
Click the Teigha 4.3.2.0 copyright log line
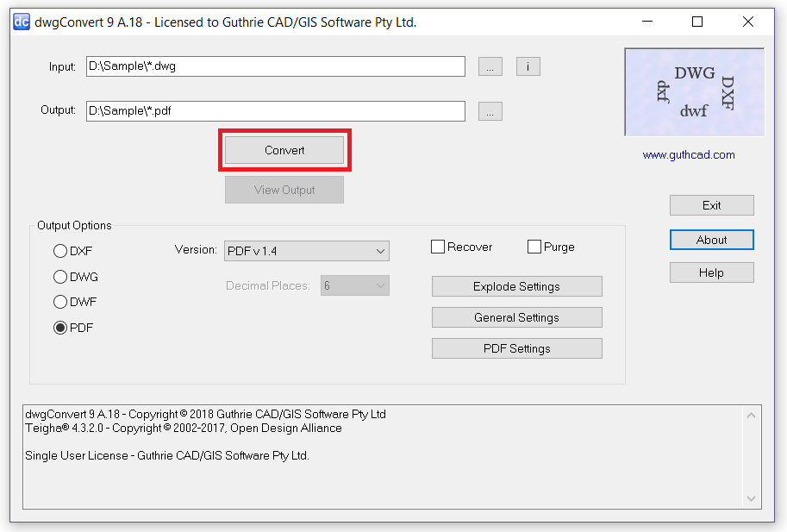click(x=184, y=429)
